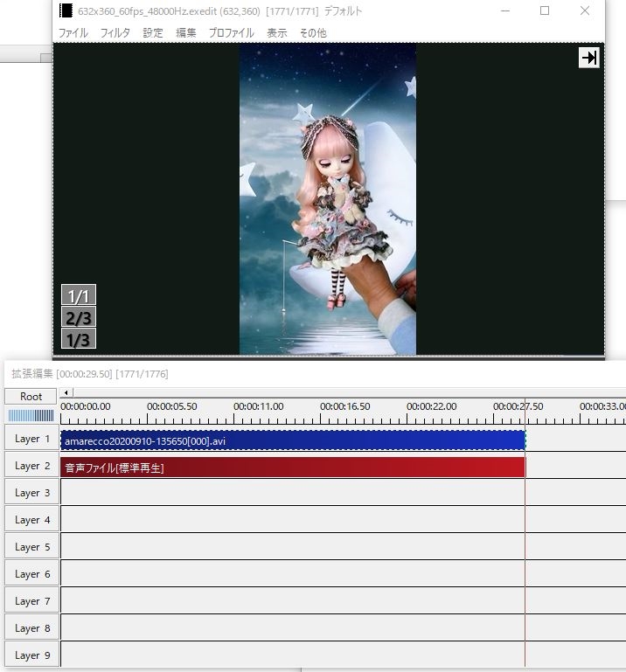Click the jump-to-end arrow icon in preview
The height and width of the screenshot is (672, 626).
[588, 58]
